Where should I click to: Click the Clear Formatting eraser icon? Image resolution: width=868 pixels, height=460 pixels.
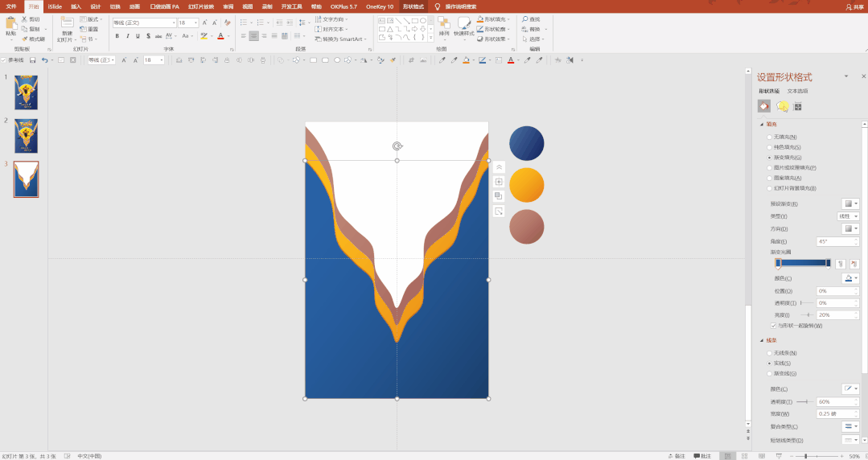point(227,23)
